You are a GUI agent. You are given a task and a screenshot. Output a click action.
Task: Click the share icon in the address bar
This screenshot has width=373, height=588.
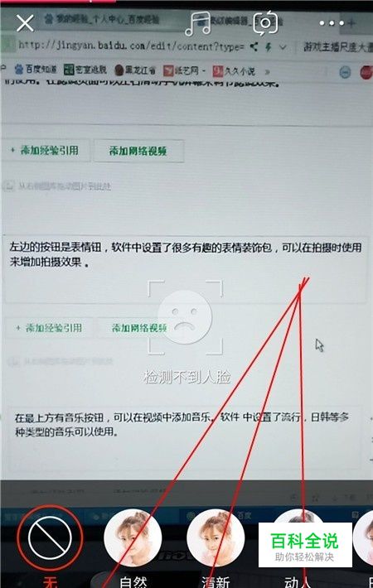[x=254, y=47]
